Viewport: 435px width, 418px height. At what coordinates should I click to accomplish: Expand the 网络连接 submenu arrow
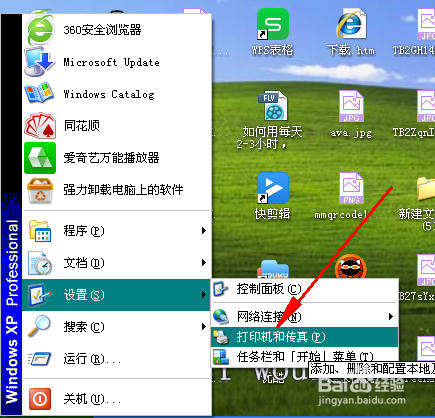coord(391,317)
